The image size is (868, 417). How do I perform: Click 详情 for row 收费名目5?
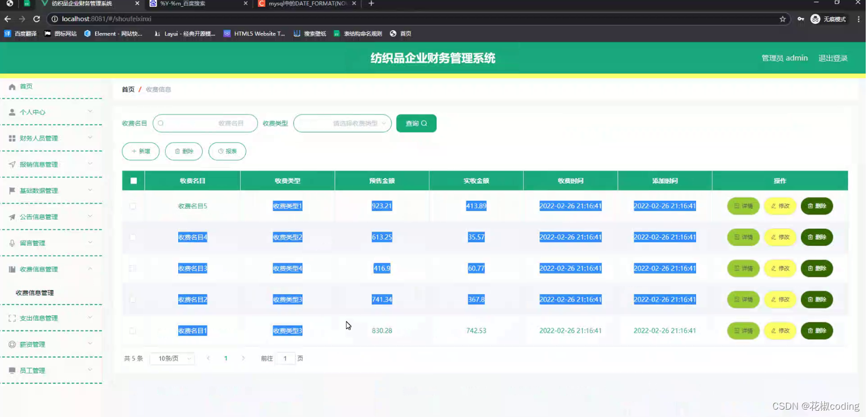[743, 206]
